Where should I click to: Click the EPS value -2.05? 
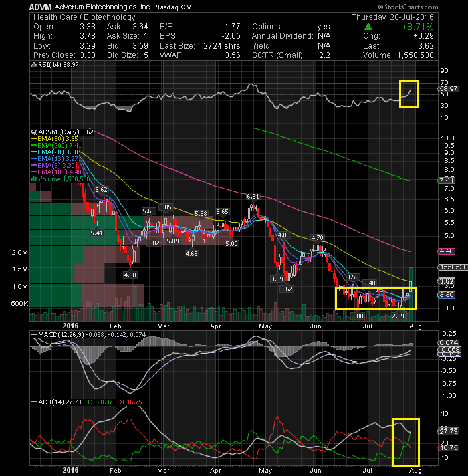231,36
